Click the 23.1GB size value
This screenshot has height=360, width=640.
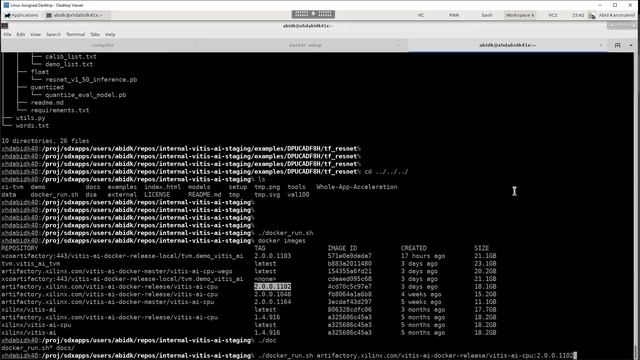pyautogui.click(x=485, y=264)
